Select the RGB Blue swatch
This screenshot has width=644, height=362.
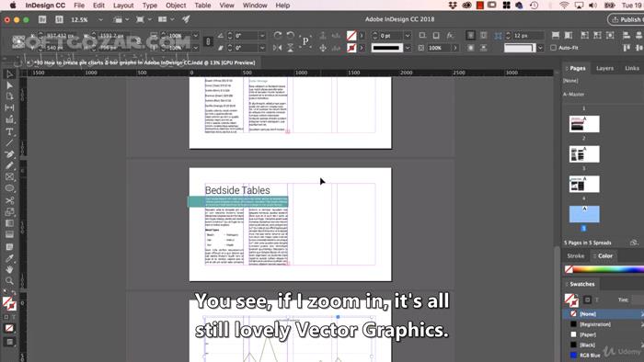pos(603,355)
